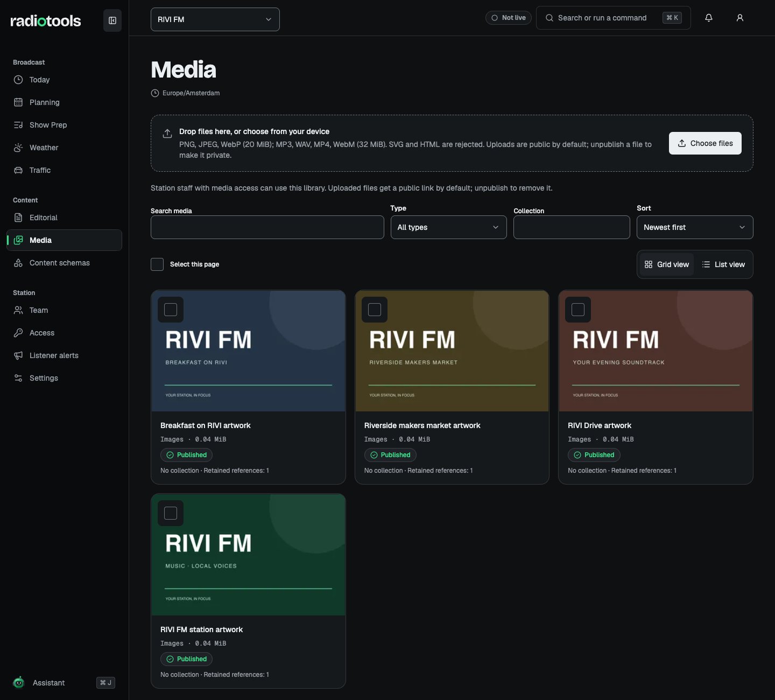Viewport: 775px width, 700px height.
Task: Click the Assistant robot avatar icon
Action: click(x=19, y=683)
